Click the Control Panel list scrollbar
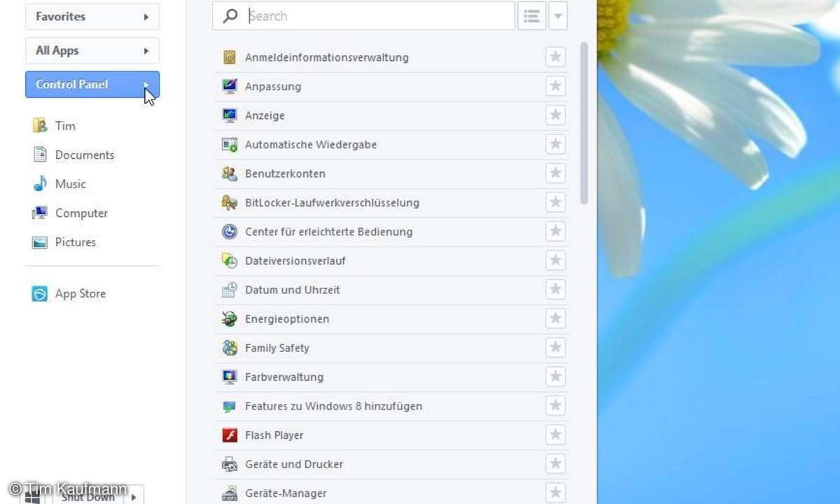Image resolution: width=840 pixels, height=504 pixels. (584, 123)
